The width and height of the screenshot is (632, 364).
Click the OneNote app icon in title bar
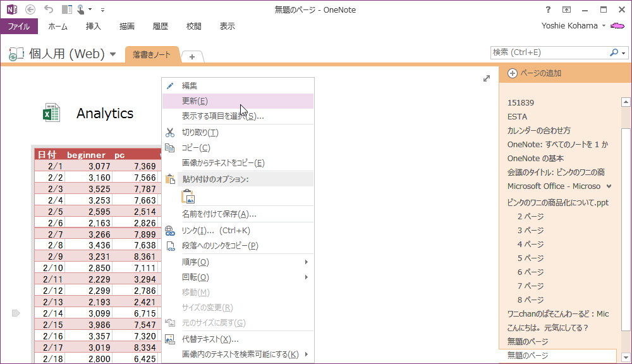(x=11, y=9)
